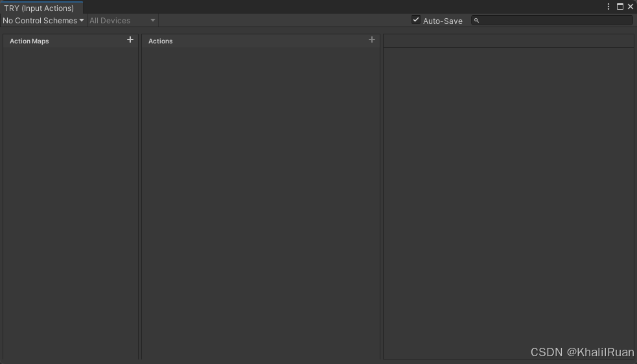
Task: Focus the search input field
Action: tap(552, 20)
